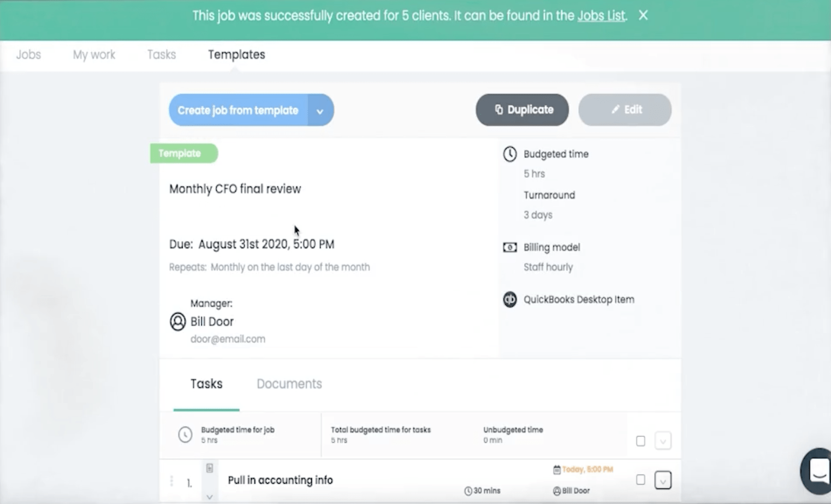Open the Documents tab
Viewport: 831px width, 504px height.
point(289,384)
